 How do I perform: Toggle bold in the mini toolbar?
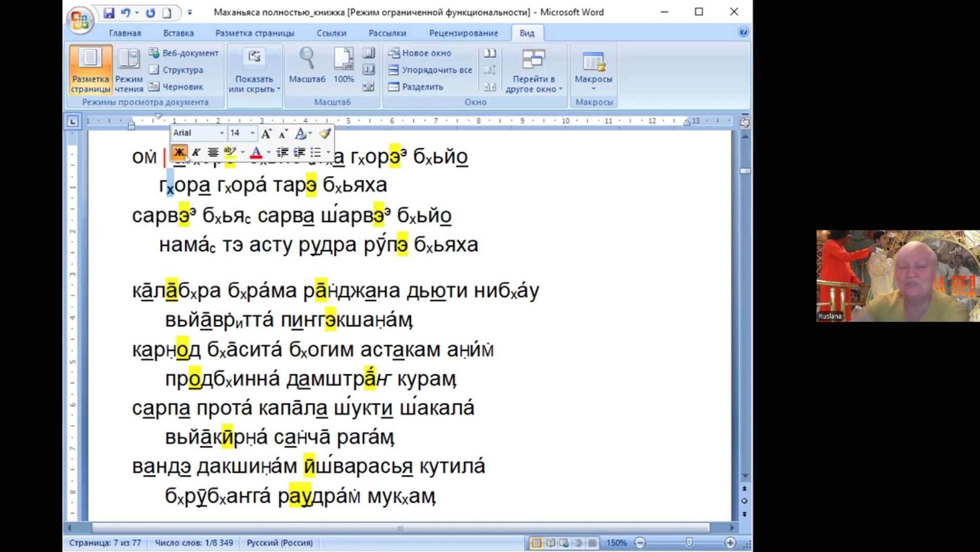(179, 152)
